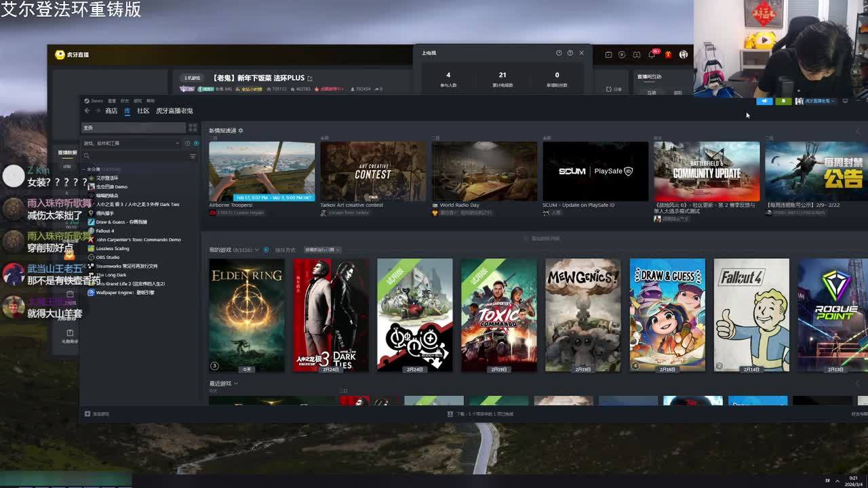Click the Steam library back arrow
The height and width of the screenshot is (488, 868).
(87, 110)
